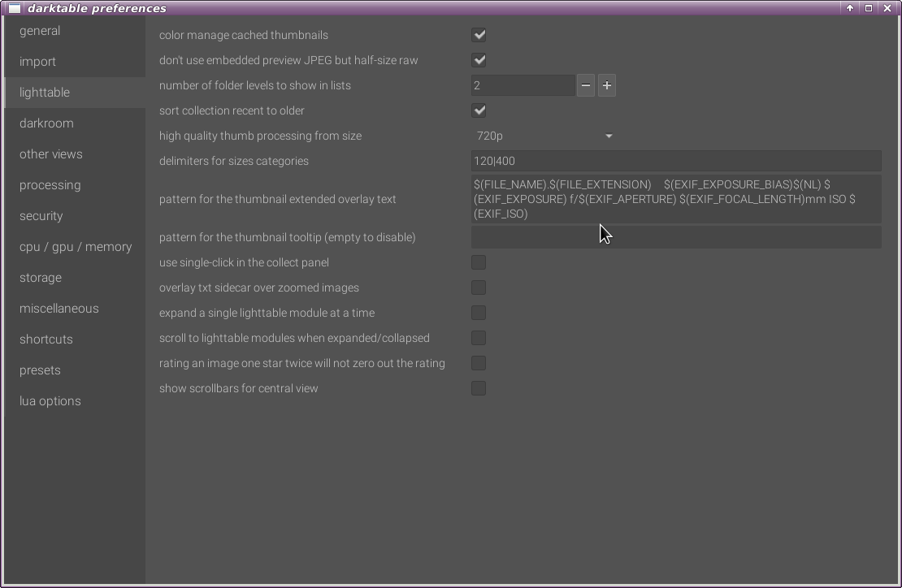Enable overlay txt sidecar over zoomed images

pos(479,288)
